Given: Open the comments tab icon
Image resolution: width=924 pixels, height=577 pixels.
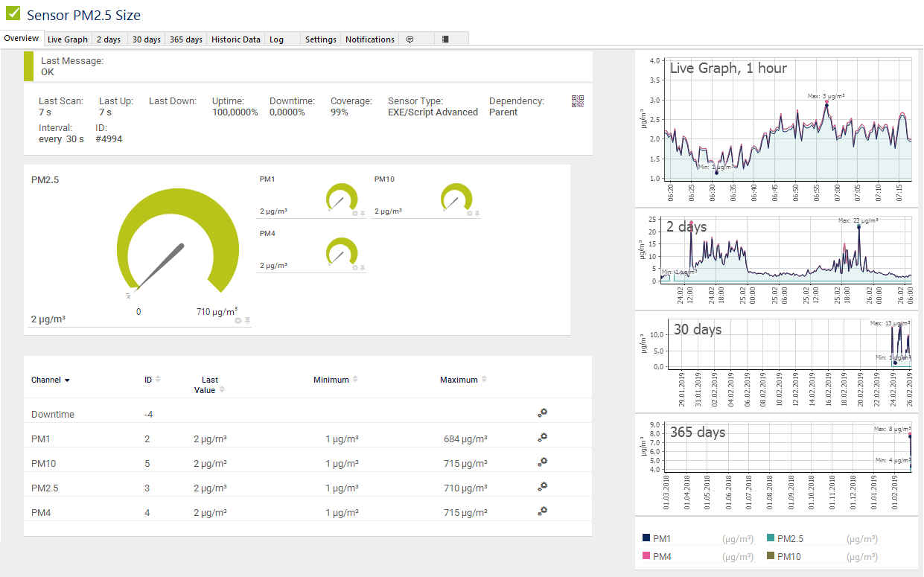Looking at the screenshot, I should [410, 39].
